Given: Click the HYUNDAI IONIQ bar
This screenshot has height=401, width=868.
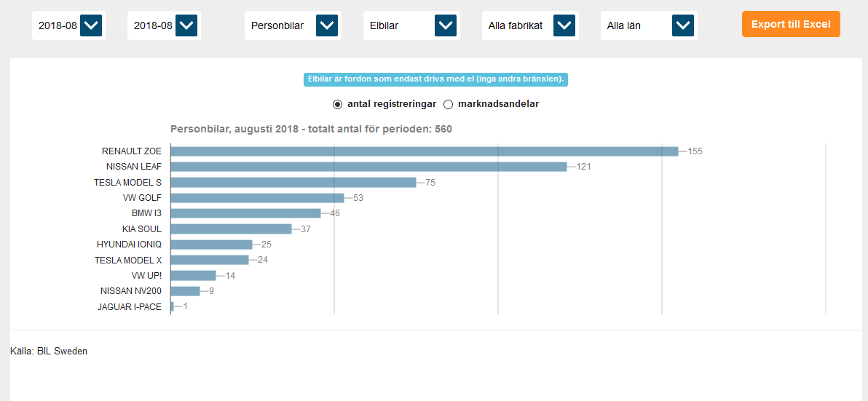Looking at the screenshot, I should coord(211,244).
